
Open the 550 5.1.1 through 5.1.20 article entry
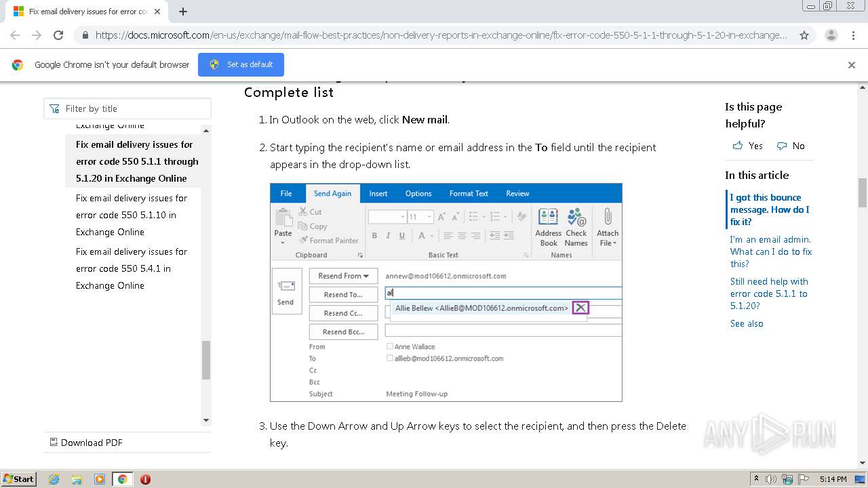pyautogui.click(x=138, y=161)
